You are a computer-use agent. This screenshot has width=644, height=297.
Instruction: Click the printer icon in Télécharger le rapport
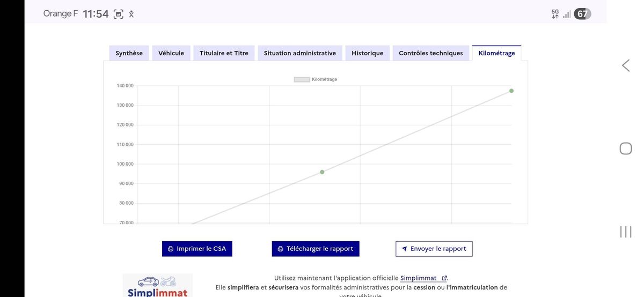coord(280,249)
